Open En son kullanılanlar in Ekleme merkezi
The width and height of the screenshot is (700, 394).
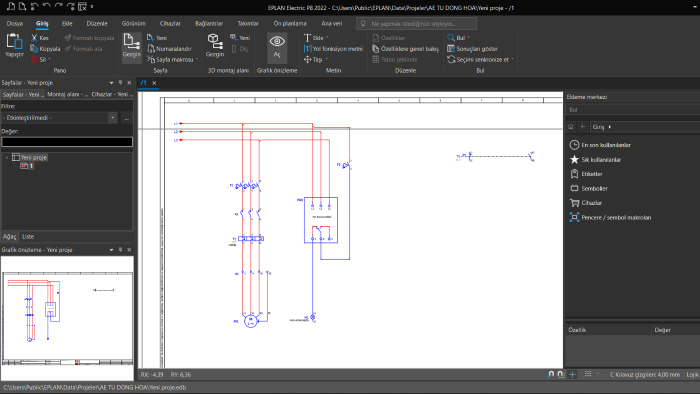tap(600, 145)
